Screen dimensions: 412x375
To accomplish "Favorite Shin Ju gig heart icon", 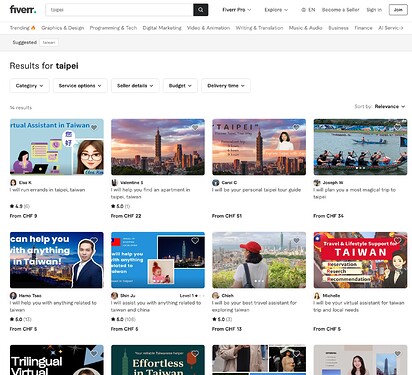I will coord(195,240).
